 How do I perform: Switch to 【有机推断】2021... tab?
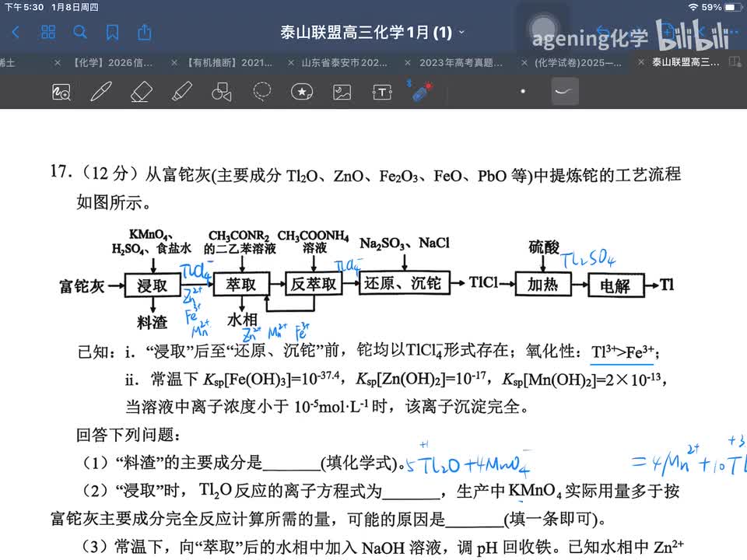[229, 62]
